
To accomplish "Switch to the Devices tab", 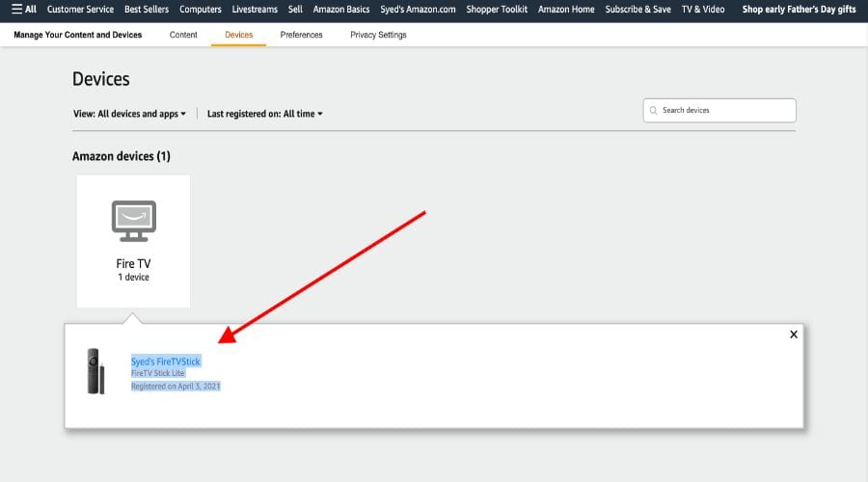I will [238, 35].
